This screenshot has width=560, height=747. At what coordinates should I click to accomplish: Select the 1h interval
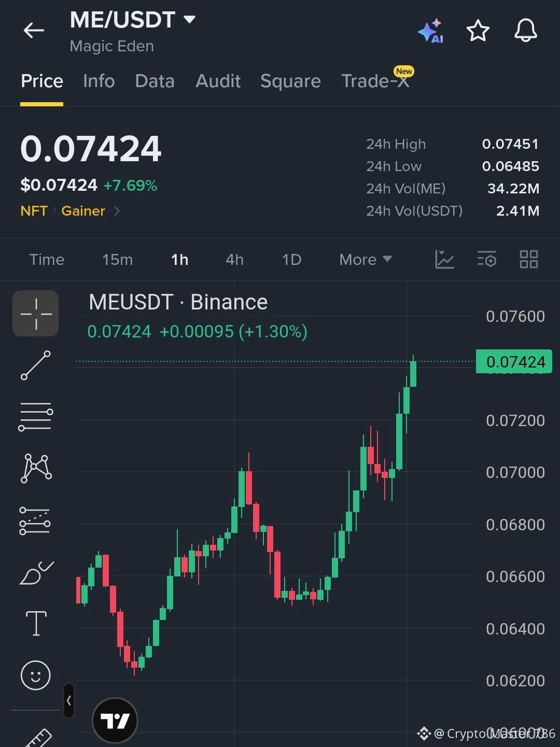coord(179,260)
